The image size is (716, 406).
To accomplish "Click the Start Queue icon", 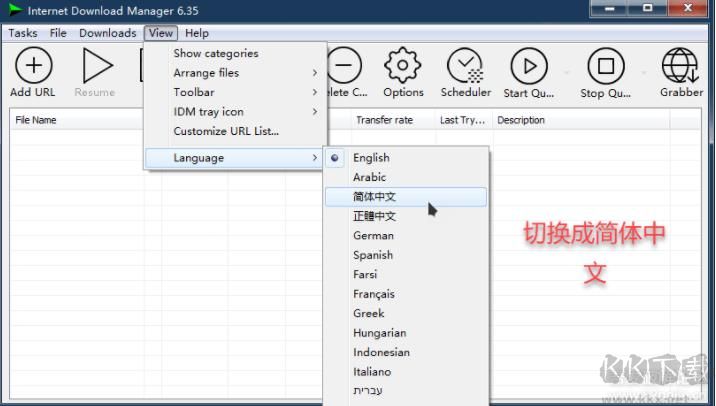I will click(x=529, y=67).
